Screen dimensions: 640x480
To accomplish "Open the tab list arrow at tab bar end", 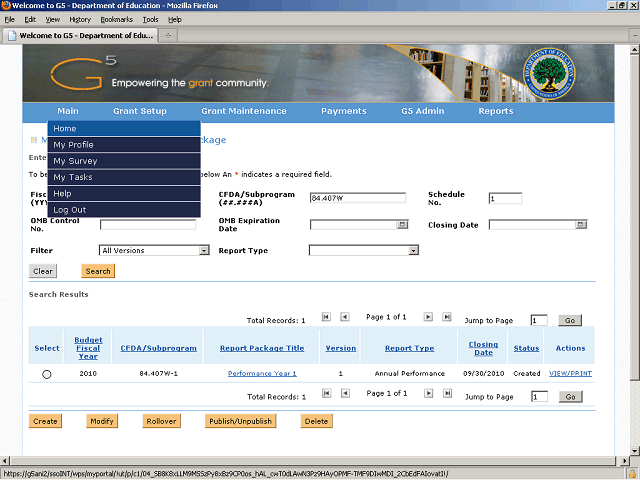I will coord(635,36).
